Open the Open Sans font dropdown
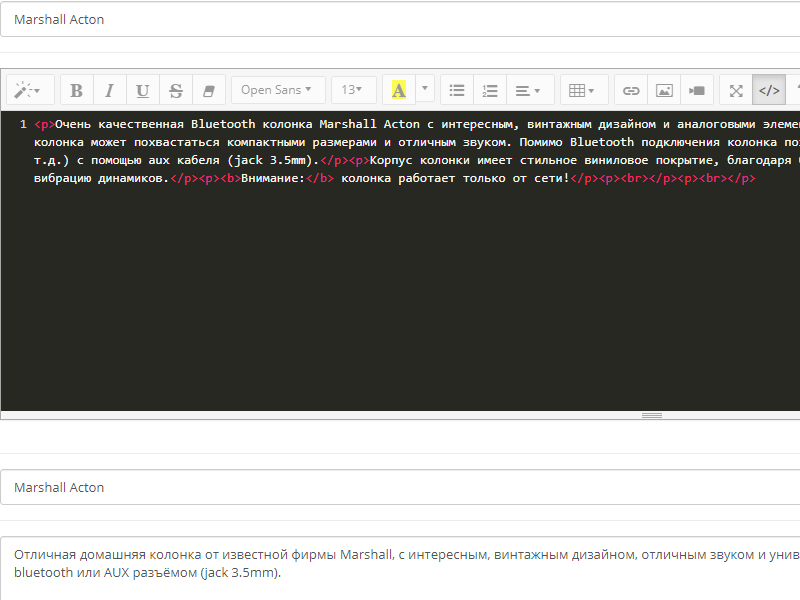This screenshot has height=600, width=800. click(x=278, y=90)
